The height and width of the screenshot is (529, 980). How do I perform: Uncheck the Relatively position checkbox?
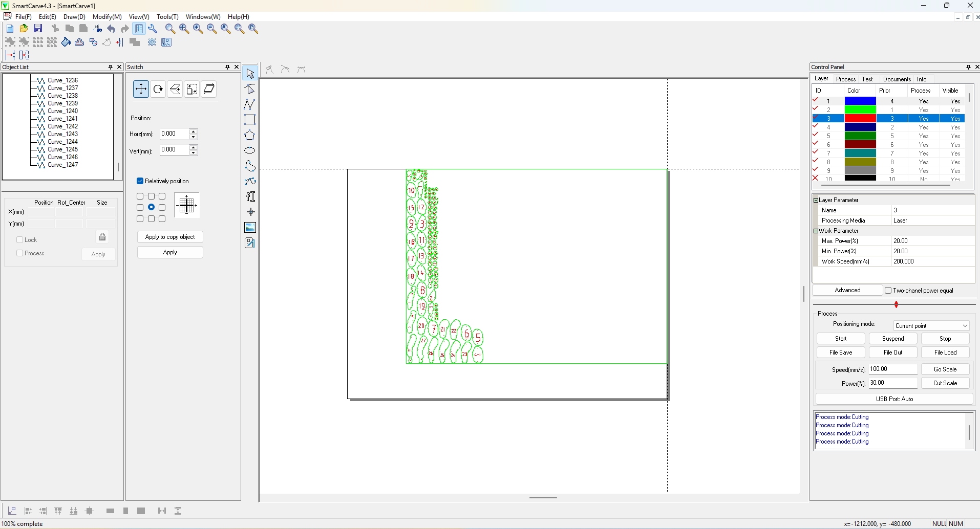click(140, 181)
